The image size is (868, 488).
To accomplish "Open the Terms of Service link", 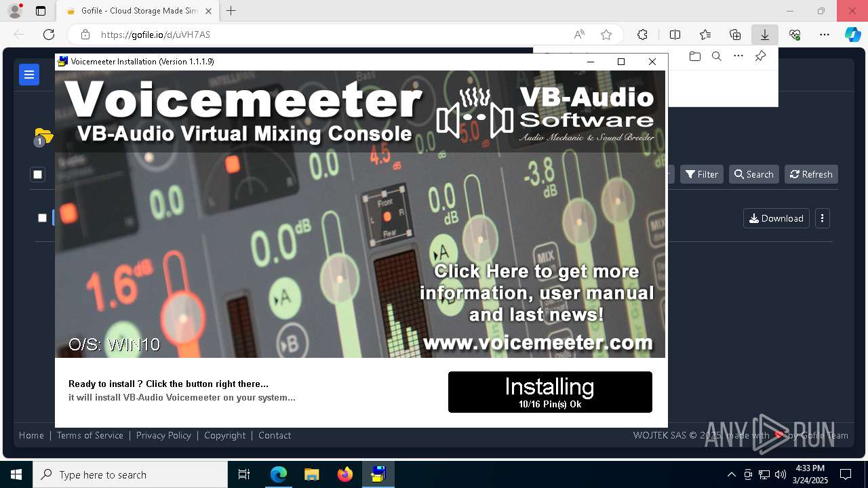I will click(90, 435).
